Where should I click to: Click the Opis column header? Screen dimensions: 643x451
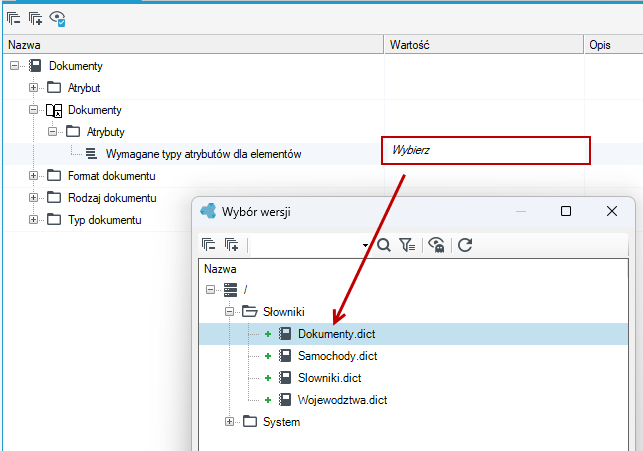tap(613, 45)
